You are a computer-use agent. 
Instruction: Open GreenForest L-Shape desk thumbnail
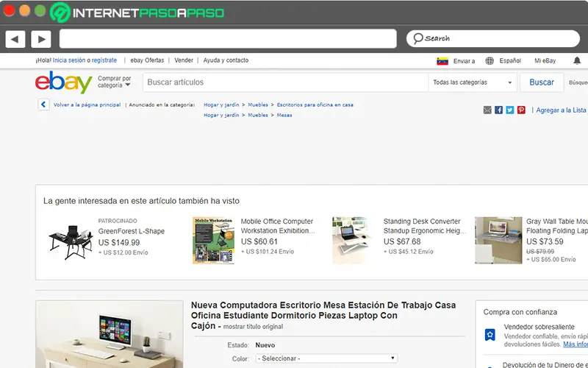[x=71, y=242]
